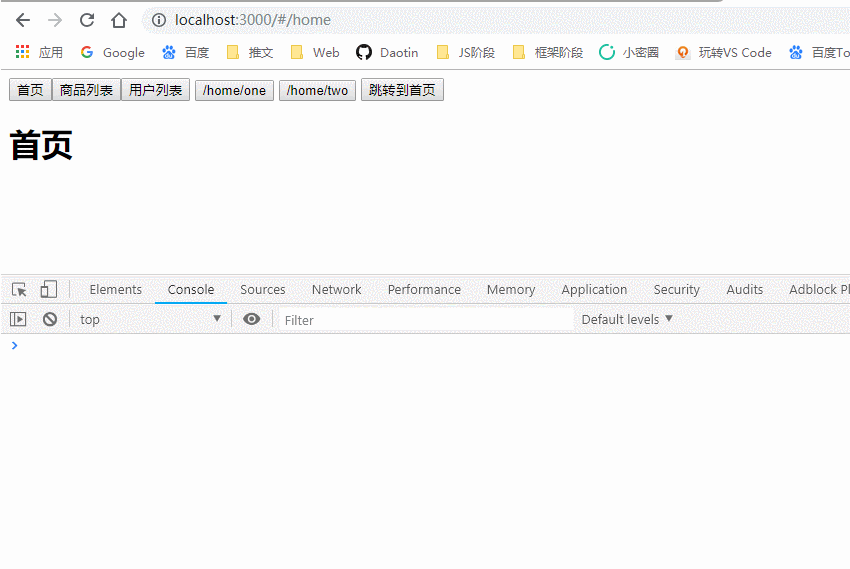
Task: Click the browser home icon
Action: tap(119, 20)
